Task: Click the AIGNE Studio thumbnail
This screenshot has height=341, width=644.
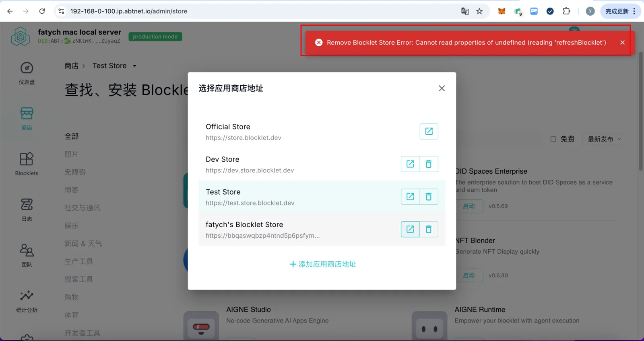Action: coord(201,326)
